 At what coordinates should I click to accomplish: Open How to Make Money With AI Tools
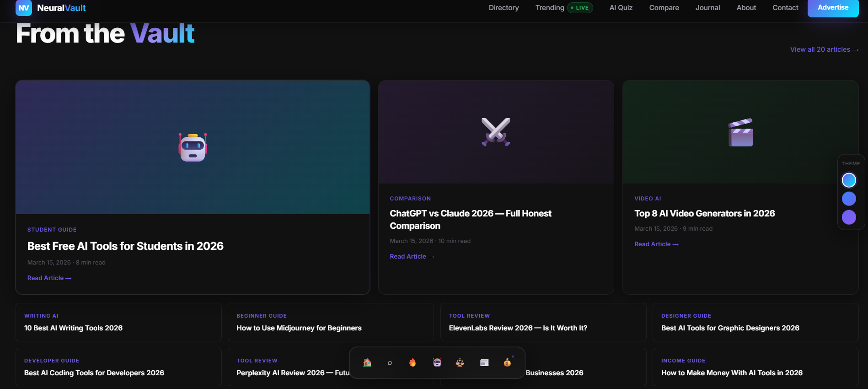[732, 373]
